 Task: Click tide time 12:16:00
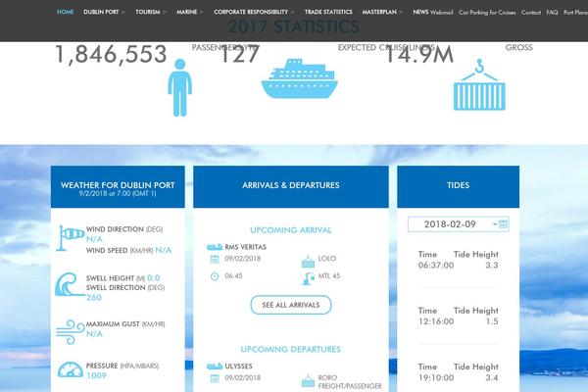pos(436,321)
